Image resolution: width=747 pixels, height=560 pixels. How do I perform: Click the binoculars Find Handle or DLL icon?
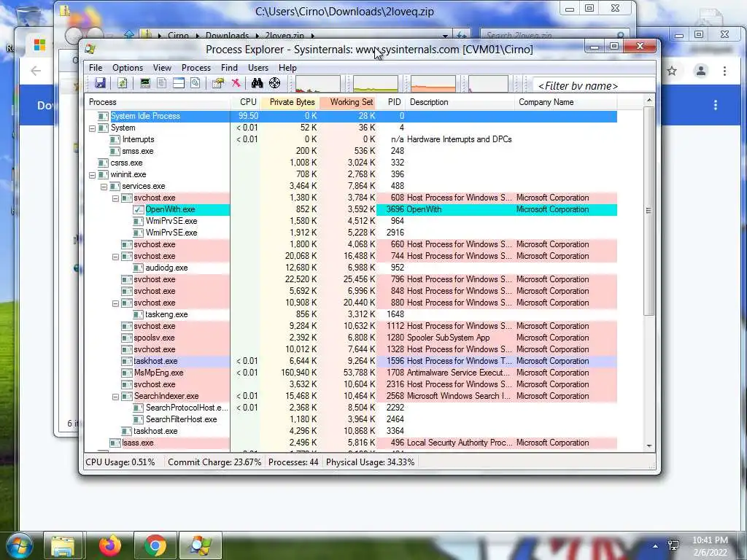click(x=258, y=83)
